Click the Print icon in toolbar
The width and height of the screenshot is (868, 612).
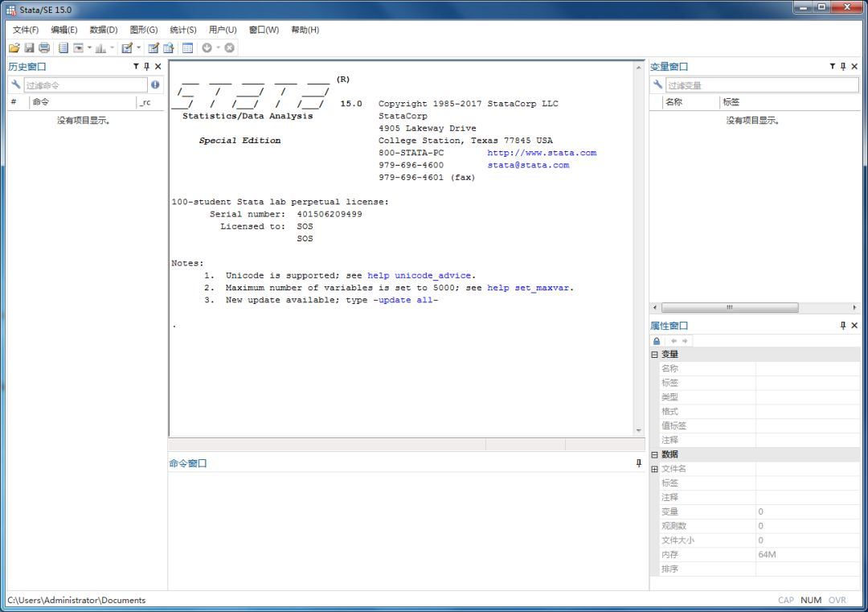(44, 48)
